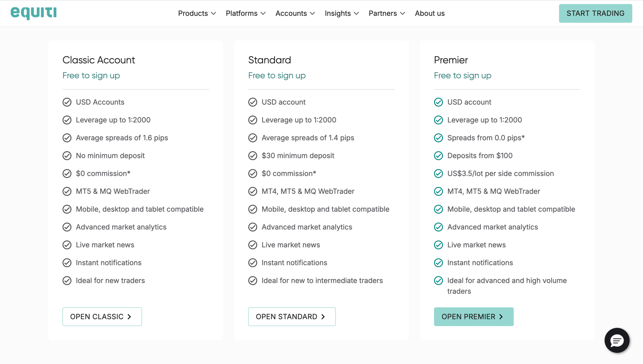This screenshot has width=643, height=364.
Task: Click checkmark icon beside Classic 'USD Accounts'
Action: [67, 102]
